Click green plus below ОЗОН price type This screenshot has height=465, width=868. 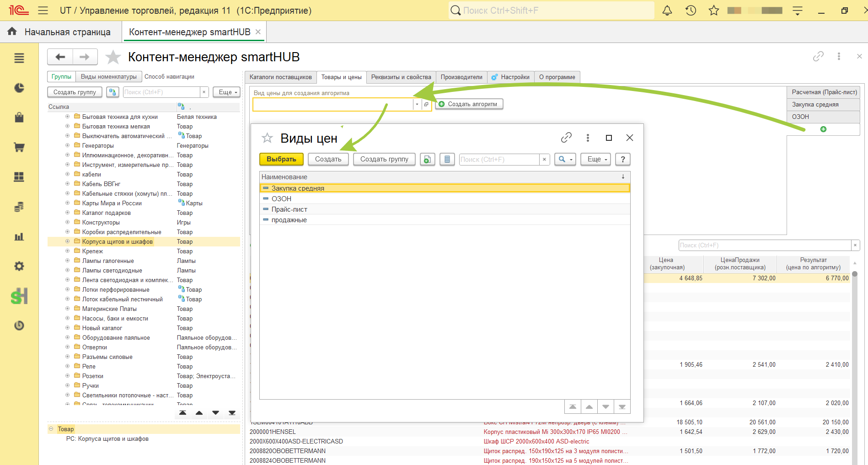tap(823, 129)
